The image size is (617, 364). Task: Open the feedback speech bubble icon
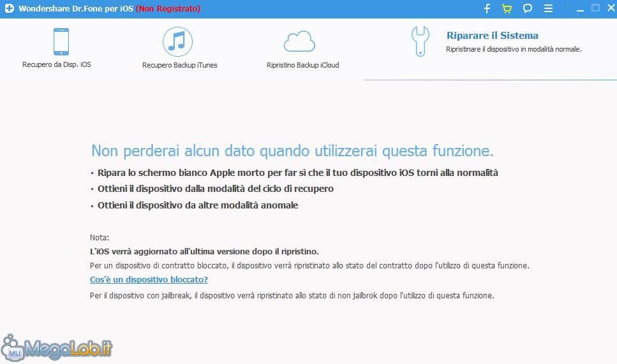point(528,9)
